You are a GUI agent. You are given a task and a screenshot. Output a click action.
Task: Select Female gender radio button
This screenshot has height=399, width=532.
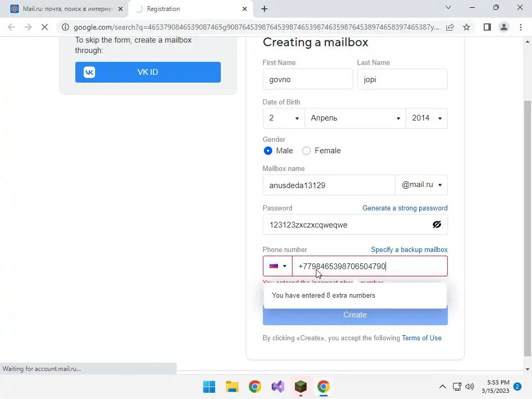point(307,151)
